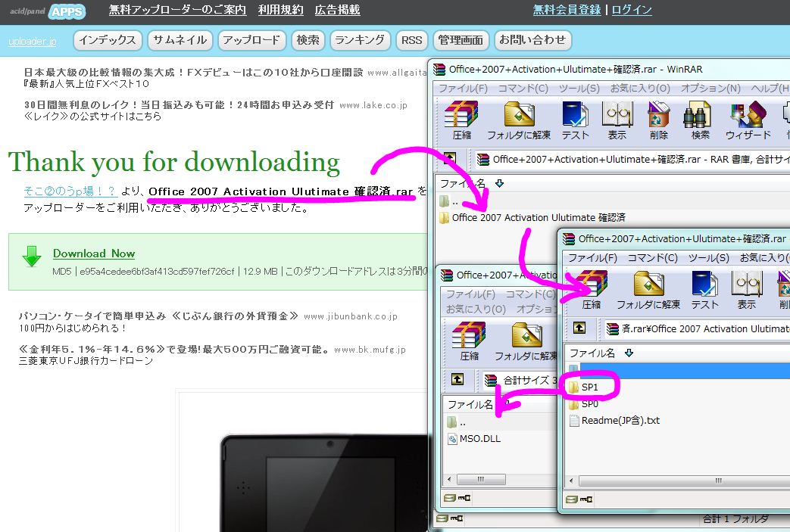Click the 圧縮 icon in the MSO.DLL WinRAR window
Viewport: 790px width, 532px height.
pyautogui.click(x=469, y=341)
